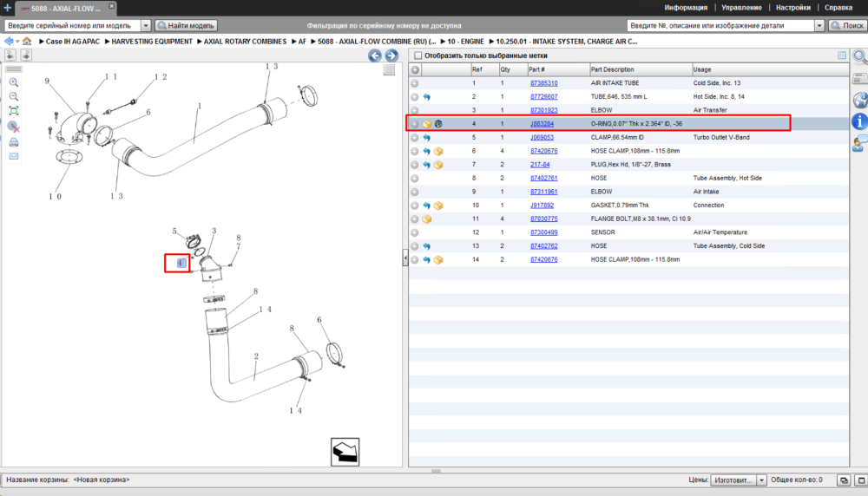868x496 pixels.
Task: Click blue replacement arrow for CLAMP row 5
Action: click(427, 138)
